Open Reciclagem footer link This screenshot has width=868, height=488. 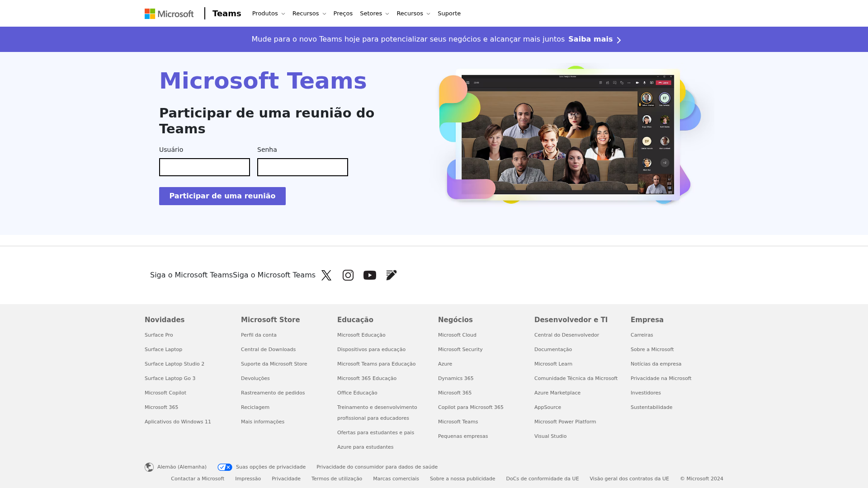click(x=255, y=408)
